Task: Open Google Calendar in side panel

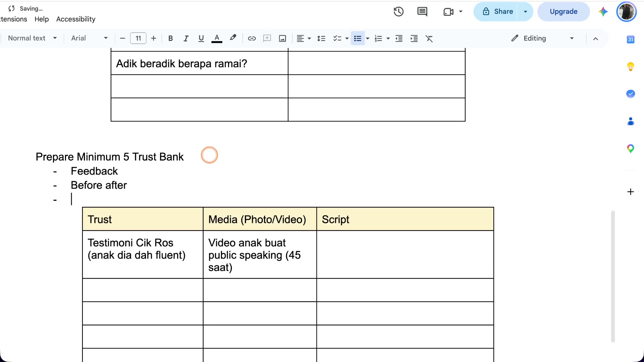Action: pyautogui.click(x=631, y=40)
